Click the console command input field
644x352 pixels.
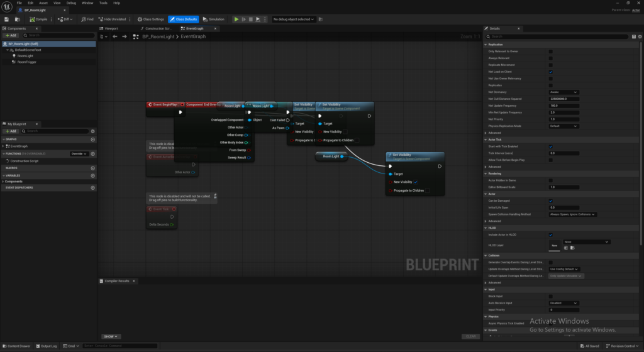pyautogui.click(x=120, y=346)
